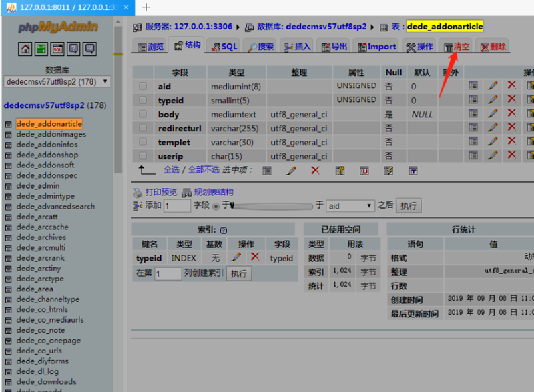Select the radio button before the aid dropdown

tap(217, 206)
